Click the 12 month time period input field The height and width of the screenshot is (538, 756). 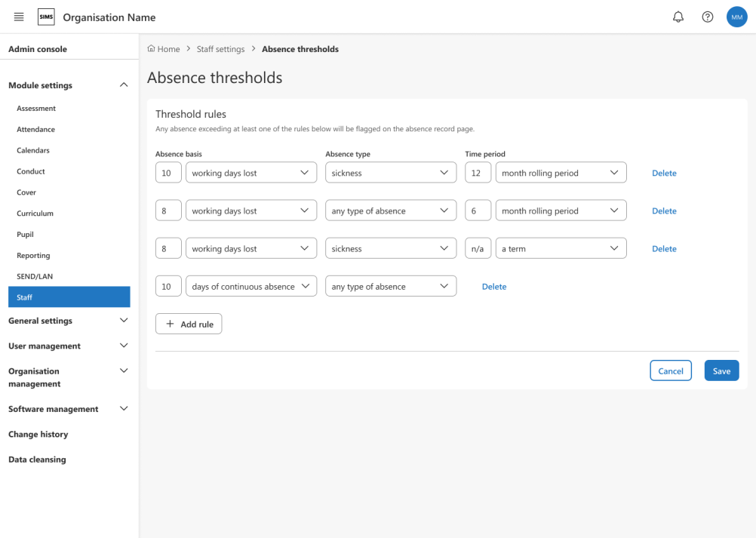click(478, 173)
